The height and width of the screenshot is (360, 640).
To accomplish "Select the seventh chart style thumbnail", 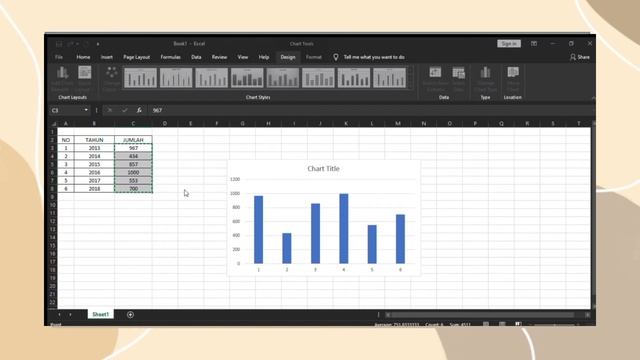I will 354,78.
